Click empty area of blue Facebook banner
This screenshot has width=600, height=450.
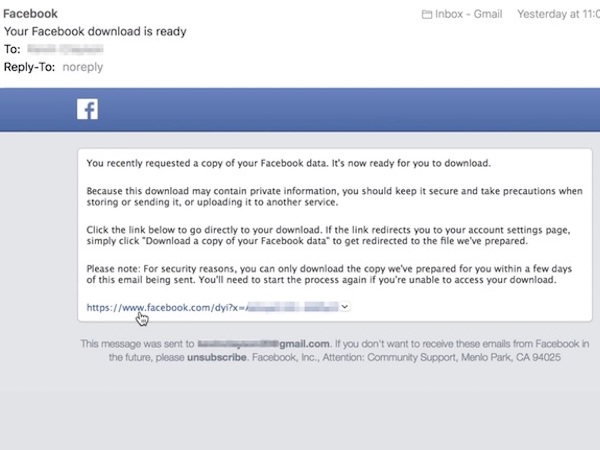[x=344, y=110]
